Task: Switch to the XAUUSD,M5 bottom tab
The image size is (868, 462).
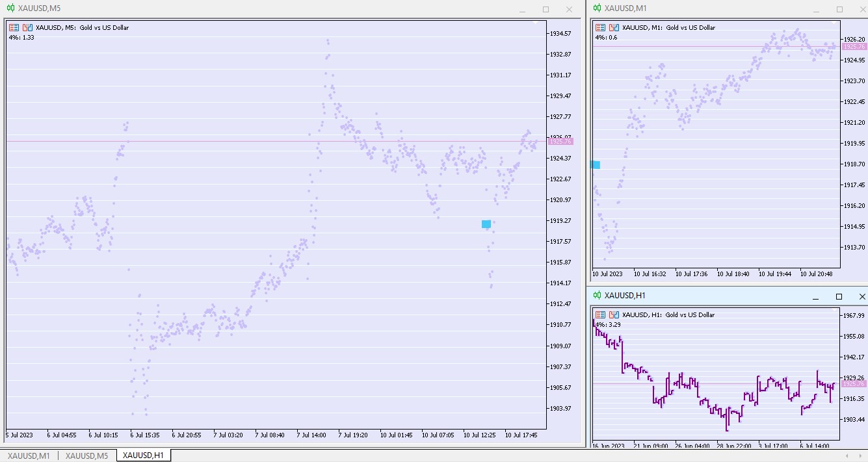Action: [x=86, y=456]
